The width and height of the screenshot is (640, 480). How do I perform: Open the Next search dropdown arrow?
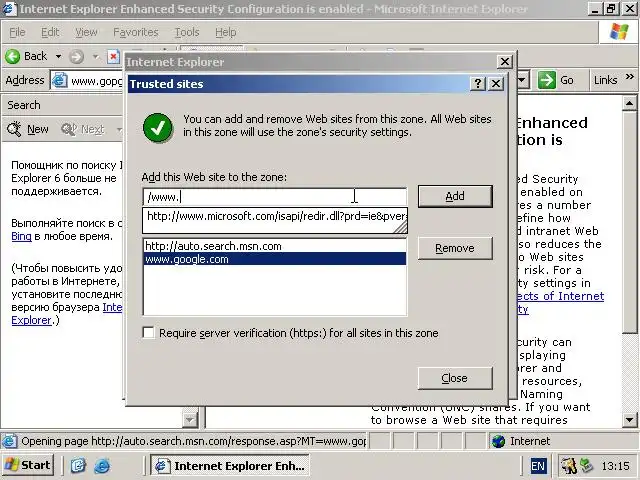click(119, 129)
